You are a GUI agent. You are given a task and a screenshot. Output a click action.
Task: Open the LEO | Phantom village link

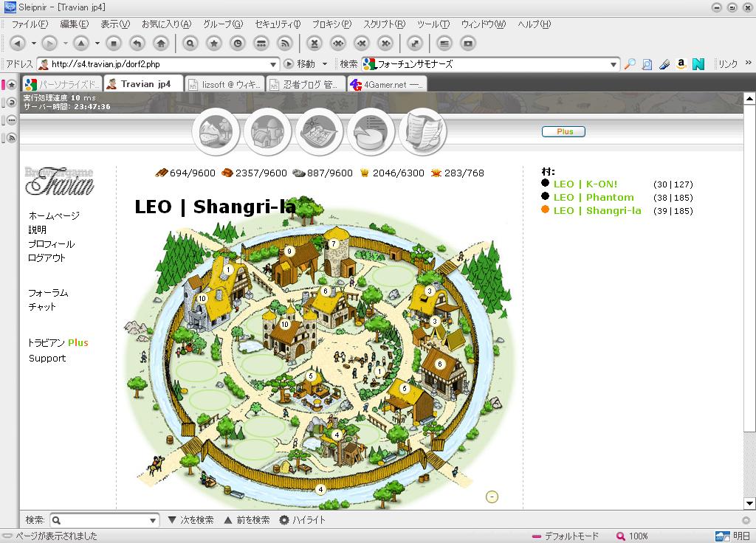coord(594,197)
